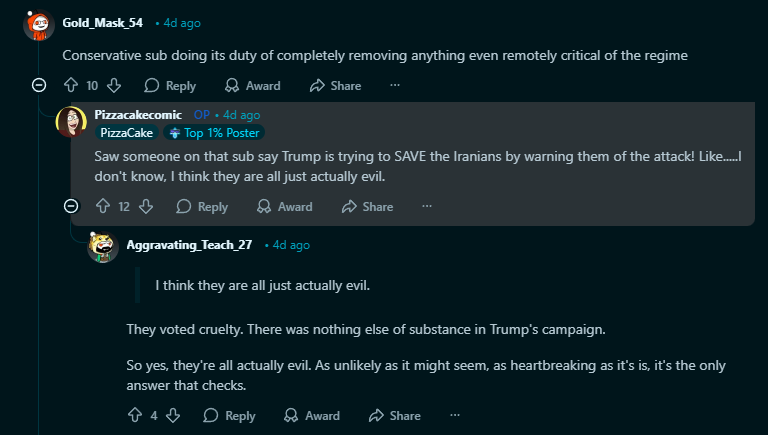The width and height of the screenshot is (768, 435).
Task: Upvote Aggravating_Teach_27's comment
Action: click(x=135, y=415)
